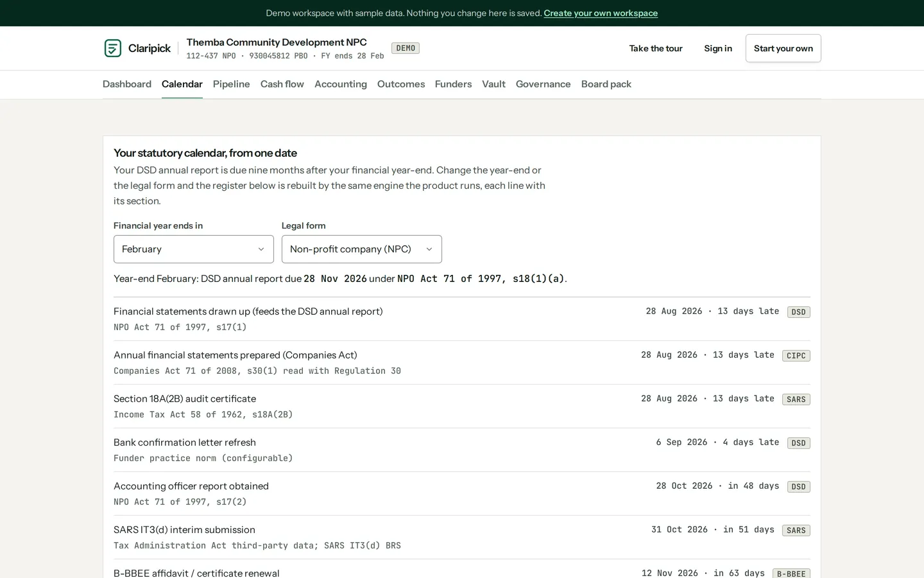Viewport: 924px width, 578px height.
Task: Click the SARS tag on IT3(d) interim submission row
Action: click(x=796, y=530)
